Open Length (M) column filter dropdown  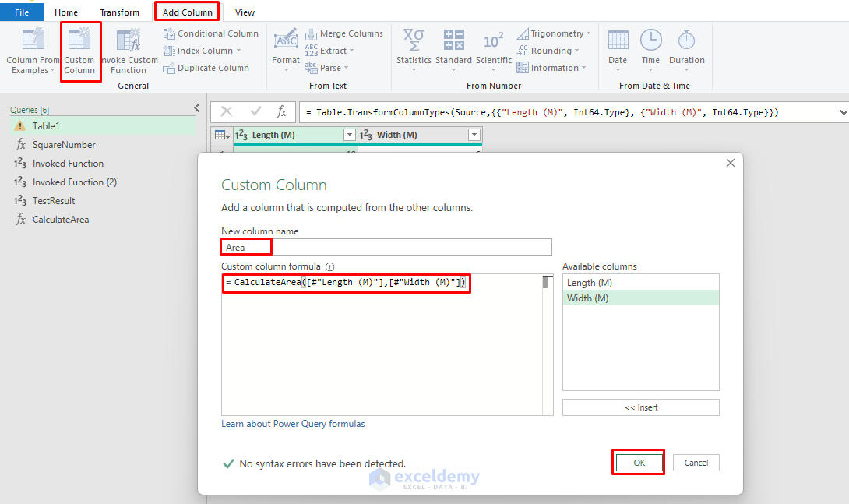[349, 135]
